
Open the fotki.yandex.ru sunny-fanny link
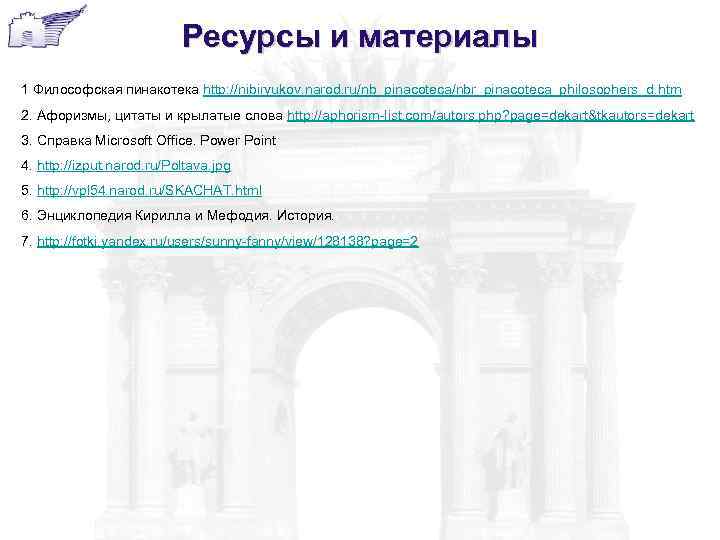228,241
